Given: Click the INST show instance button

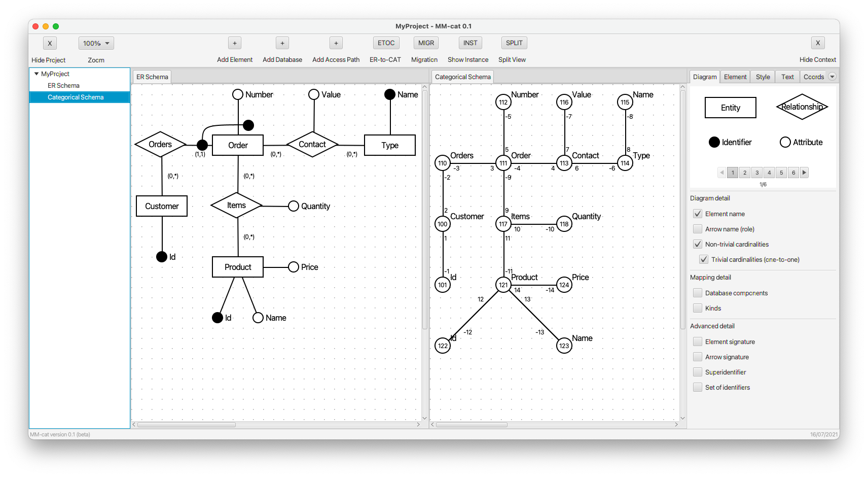Looking at the screenshot, I should (x=470, y=43).
